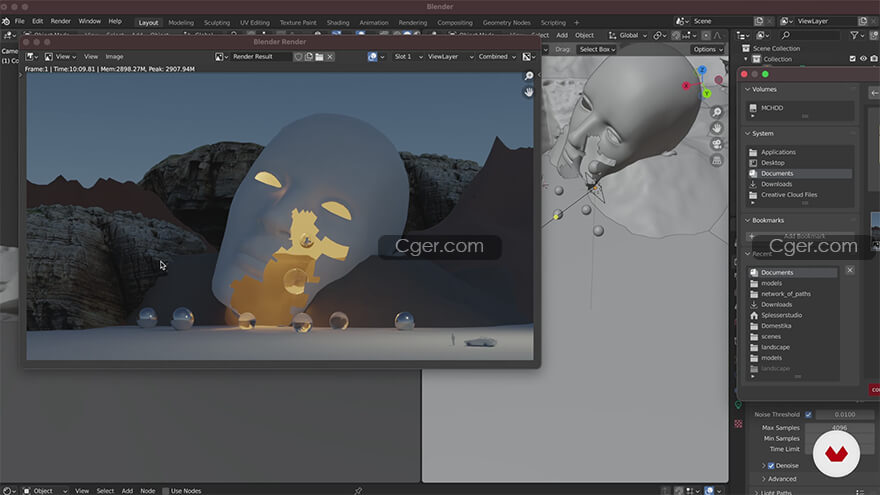Toggle Collection render camera icon
The image size is (880, 495).
(x=874, y=59)
